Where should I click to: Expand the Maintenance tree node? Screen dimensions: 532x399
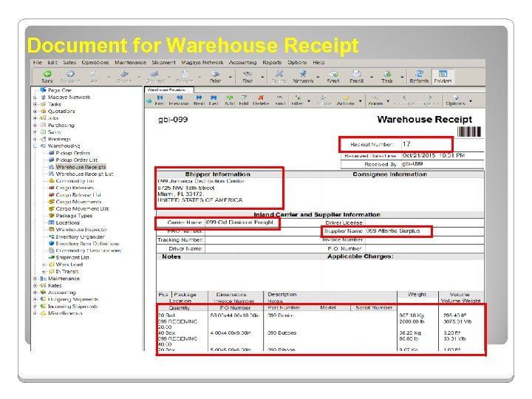pyautogui.click(x=35, y=279)
